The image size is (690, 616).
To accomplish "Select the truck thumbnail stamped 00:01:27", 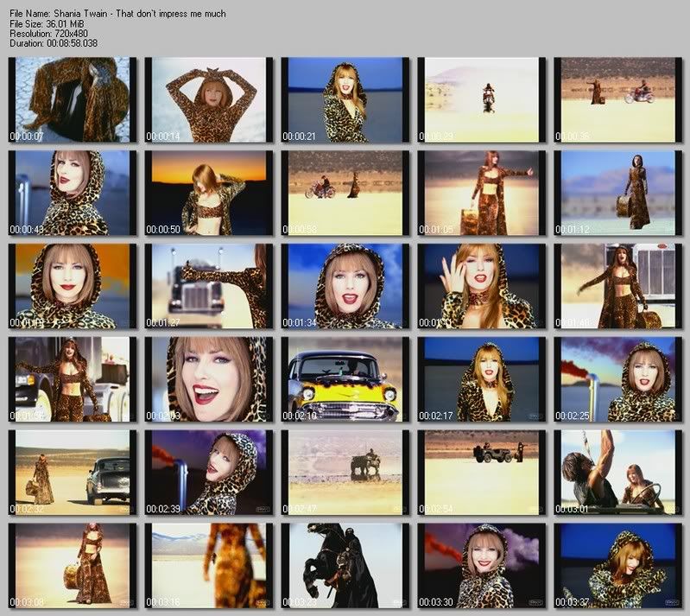I will pyautogui.click(x=209, y=286).
